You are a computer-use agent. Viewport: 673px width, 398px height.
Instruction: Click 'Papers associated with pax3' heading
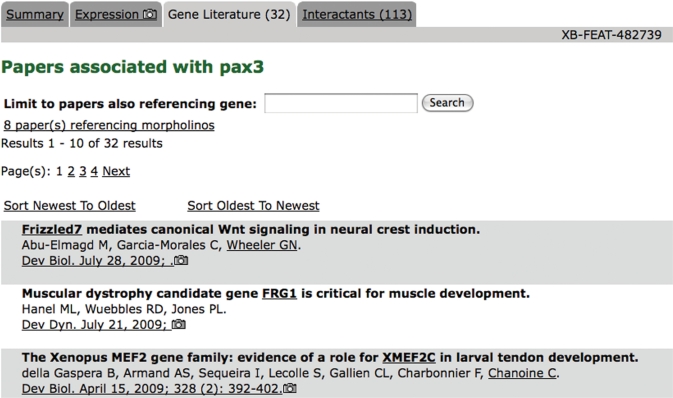click(133, 67)
